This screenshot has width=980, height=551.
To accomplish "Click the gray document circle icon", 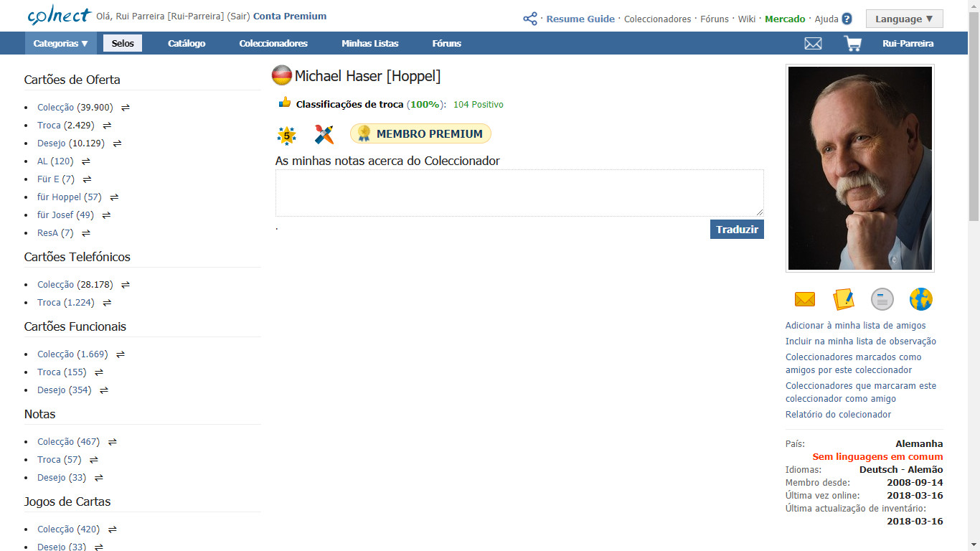I will tap(882, 299).
